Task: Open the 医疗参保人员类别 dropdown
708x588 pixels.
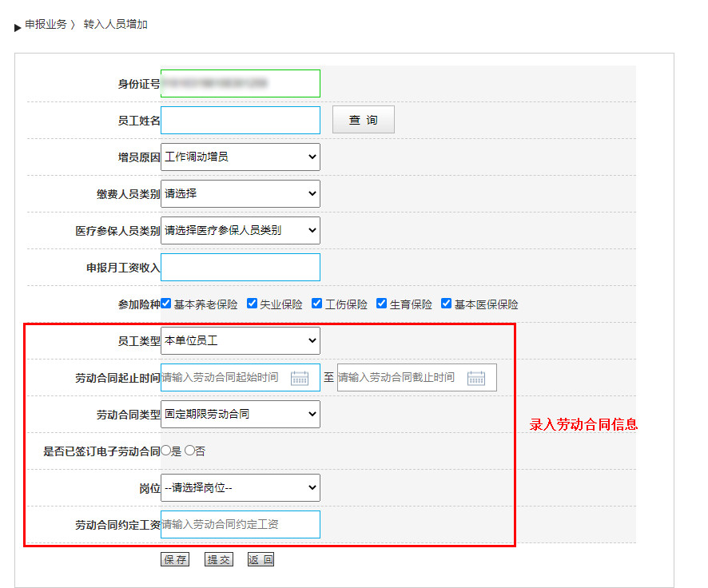Action: [x=240, y=231]
